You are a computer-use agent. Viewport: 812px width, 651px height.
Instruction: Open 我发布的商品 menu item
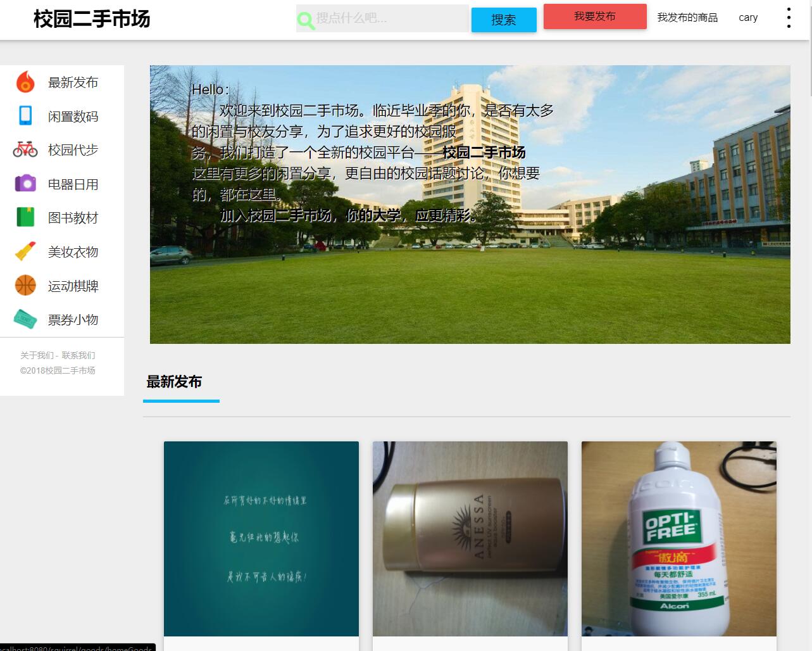click(x=687, y=17)
